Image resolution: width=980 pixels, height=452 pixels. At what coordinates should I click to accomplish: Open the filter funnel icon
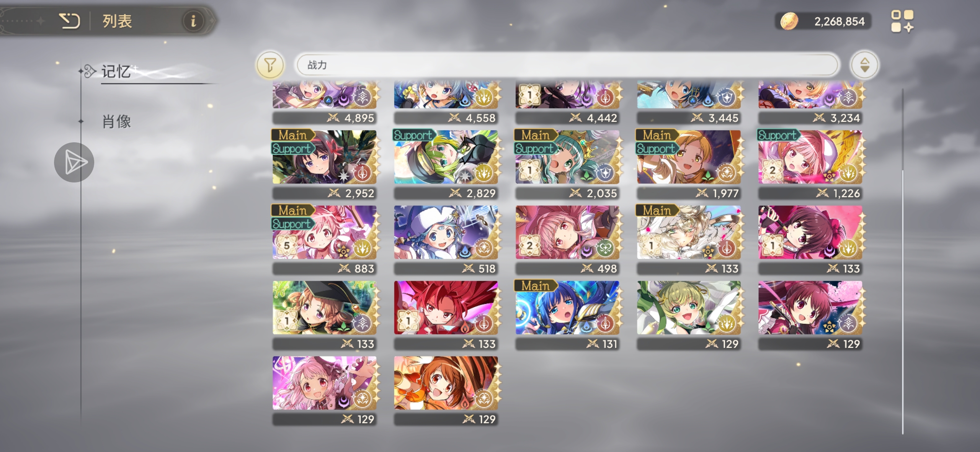[270, 65]
